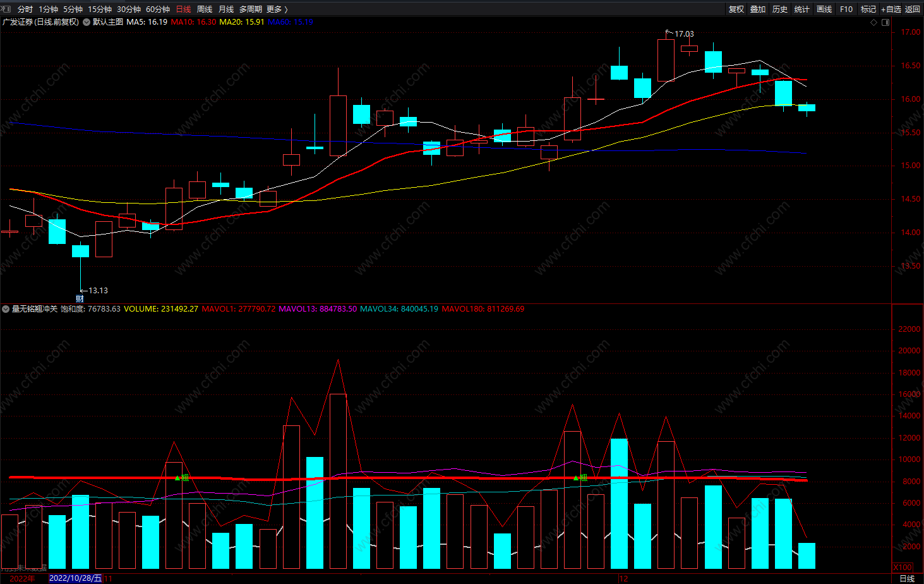Click the 12 month marker on timeline
The image size is (924, 584).
pos(624,578)
